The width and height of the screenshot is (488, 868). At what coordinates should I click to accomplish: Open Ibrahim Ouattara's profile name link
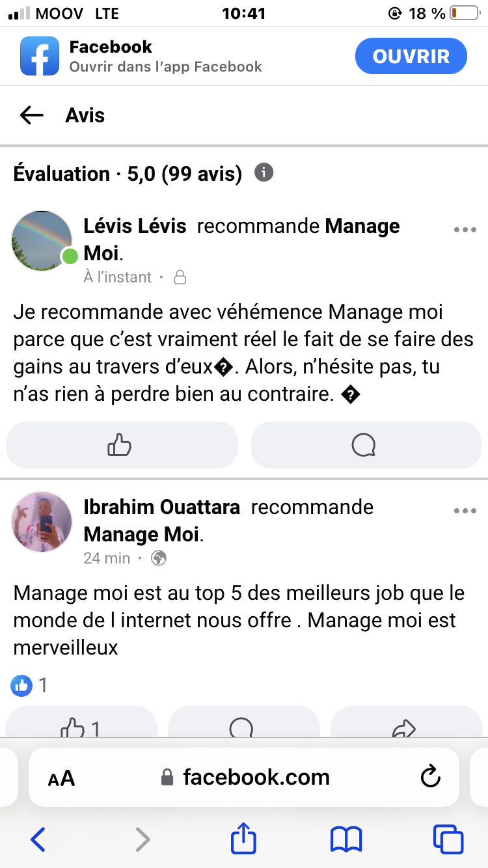click(162, 507)
